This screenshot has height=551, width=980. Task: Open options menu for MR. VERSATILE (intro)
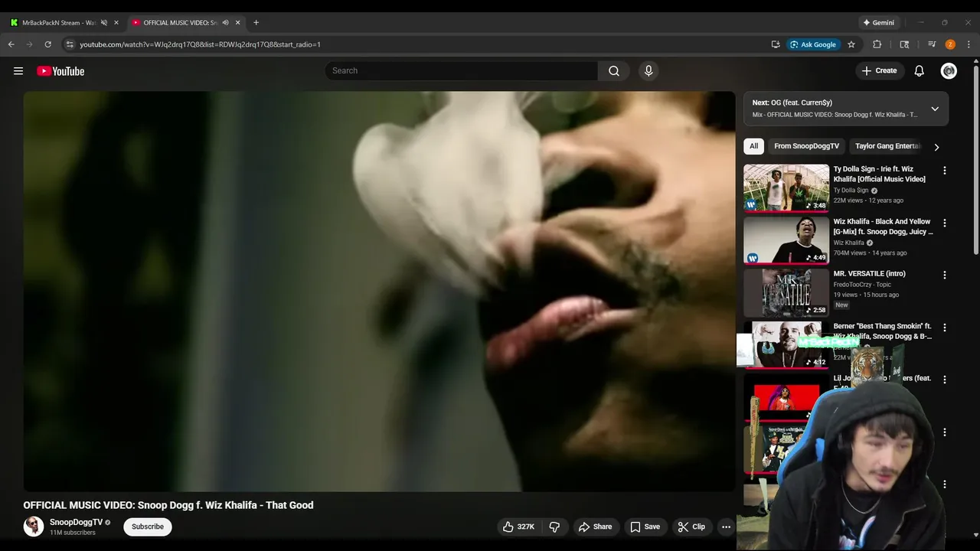(x=944, y=275)
